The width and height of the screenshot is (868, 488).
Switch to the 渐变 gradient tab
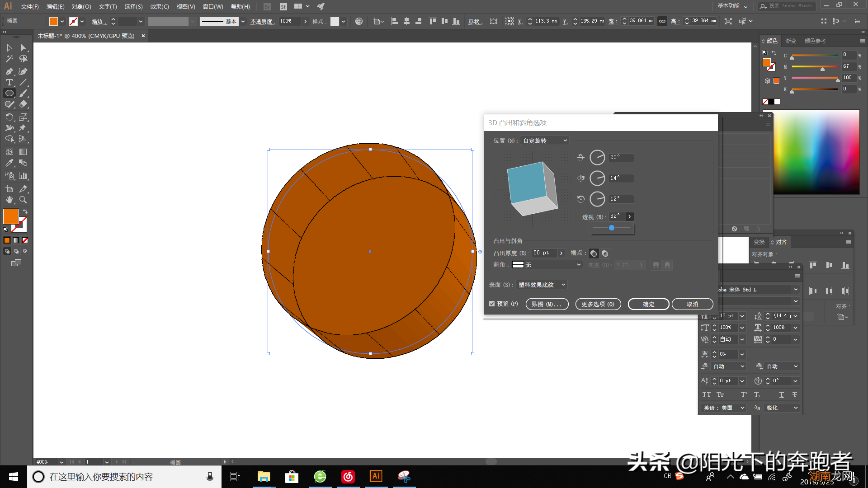791,41
